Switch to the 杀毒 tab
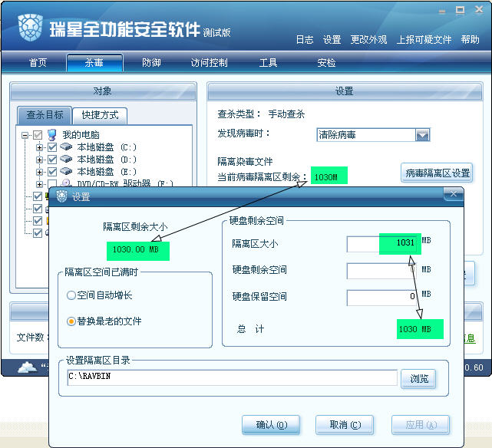The height and width of the screenshot is (448, 492). 94,63
